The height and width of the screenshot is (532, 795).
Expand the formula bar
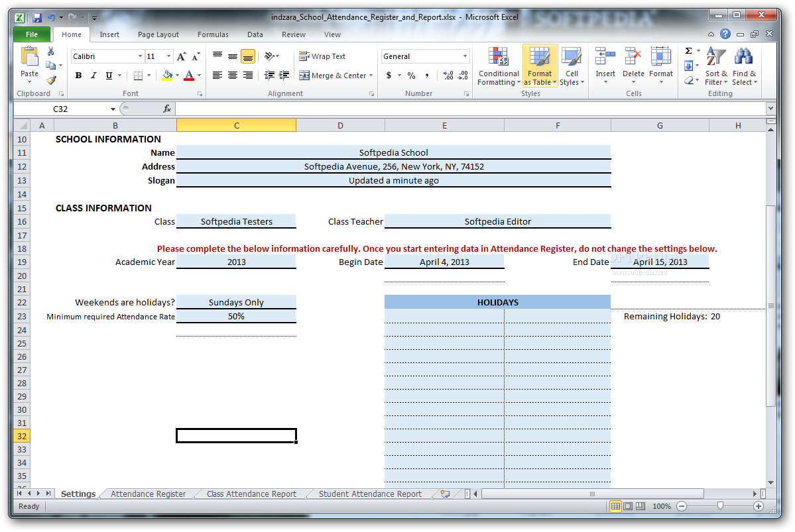pos(770,109)
